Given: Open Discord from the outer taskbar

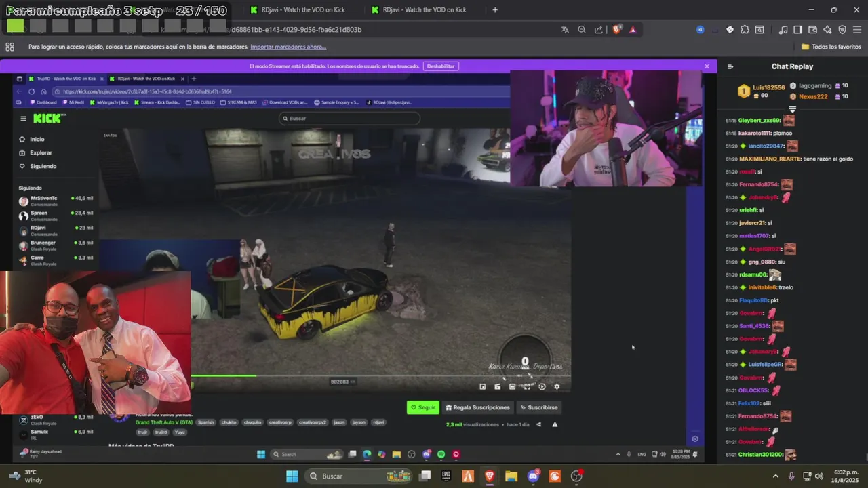Looking at the screenshot, I should [x=534, y=476].
